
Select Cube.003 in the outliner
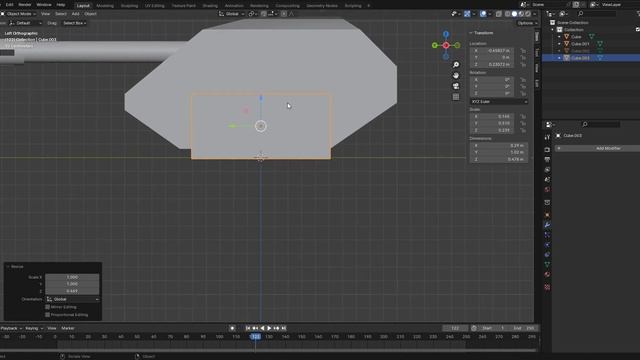click(x=580, y=58)
